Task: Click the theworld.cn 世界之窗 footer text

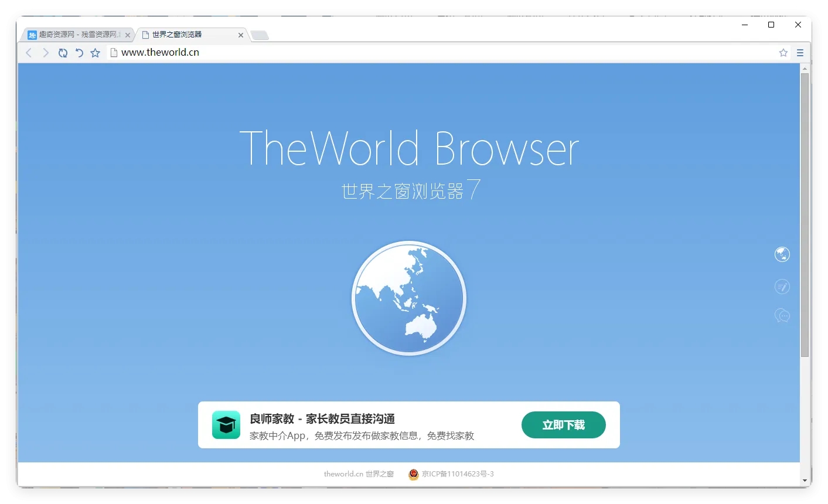Action: tap(359, 475)
